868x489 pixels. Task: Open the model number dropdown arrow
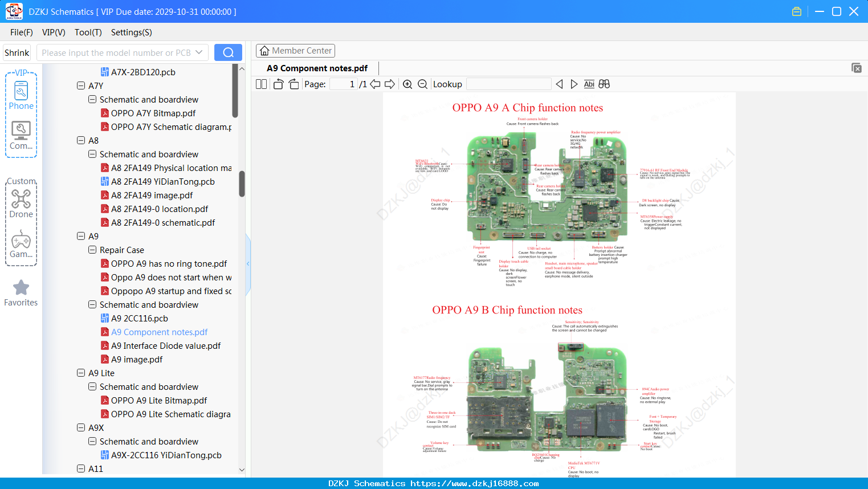tap(199, 52)
